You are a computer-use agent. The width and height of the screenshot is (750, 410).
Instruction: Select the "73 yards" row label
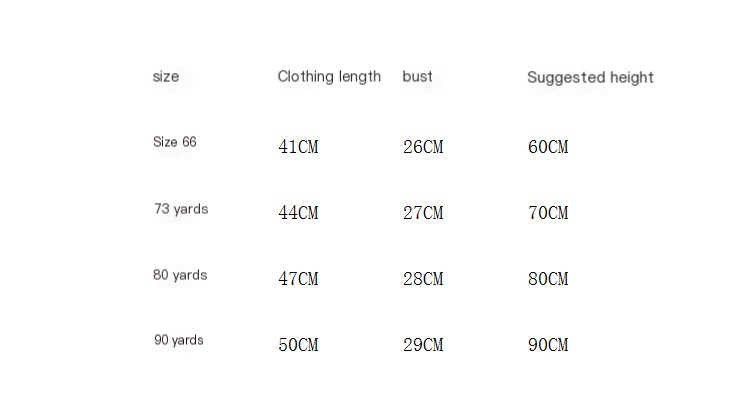[181, 209]
